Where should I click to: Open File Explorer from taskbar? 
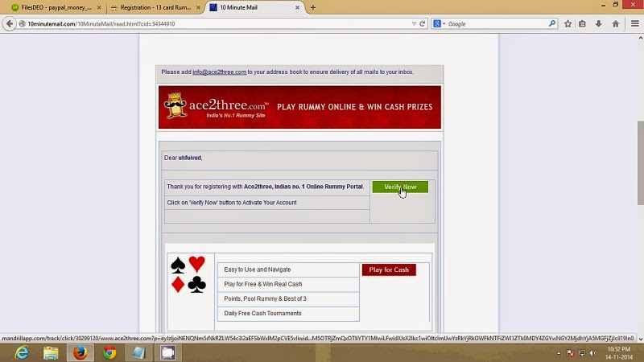(x=51, y=353)
